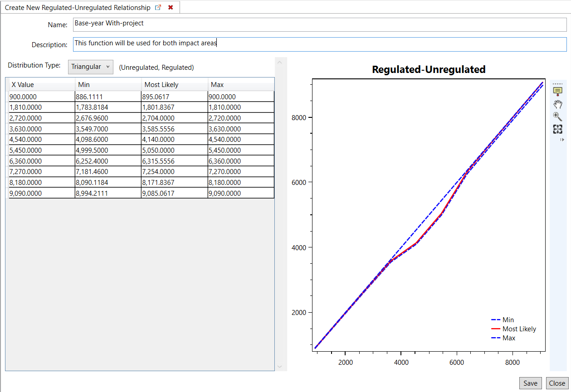
Task: Select Min cell 8,994.2111
Action: (108, 194)
